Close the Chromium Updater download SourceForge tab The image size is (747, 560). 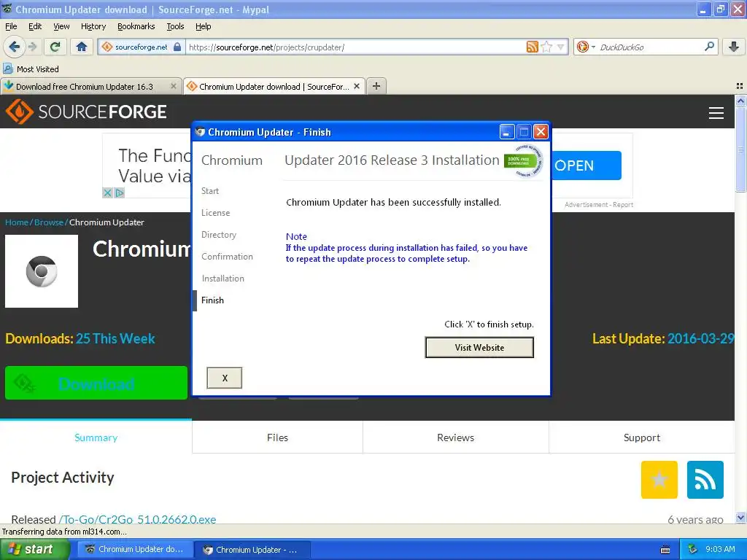coord(356,86)
